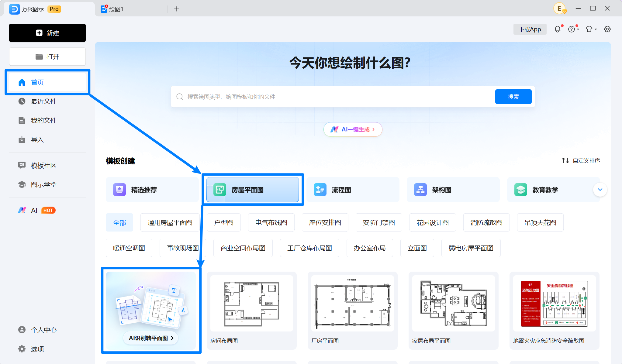Open 我的文件 in sidebar
This screenshot has width=622, height=364.
(47, 120)
